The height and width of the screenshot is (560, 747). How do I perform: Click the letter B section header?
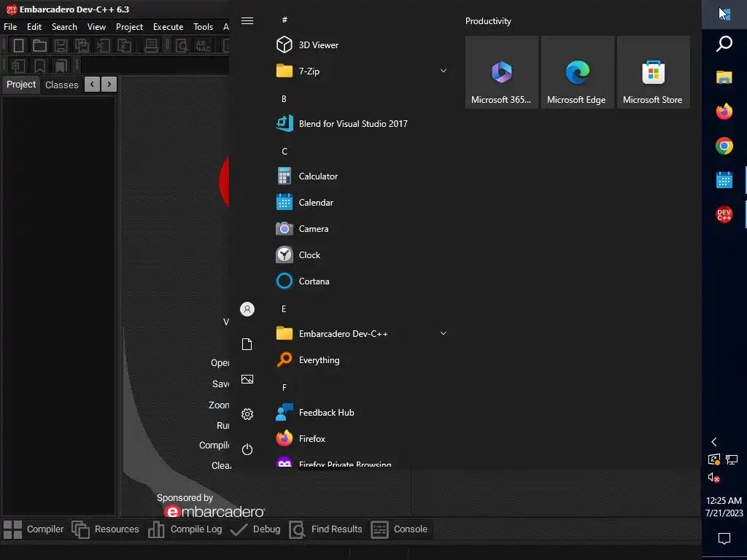point(284,99)
